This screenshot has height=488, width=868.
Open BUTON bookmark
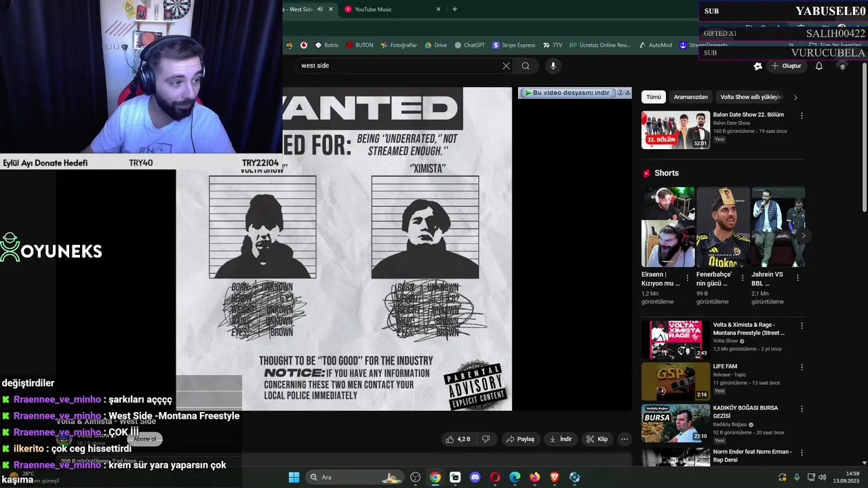[x=359, y=45]
